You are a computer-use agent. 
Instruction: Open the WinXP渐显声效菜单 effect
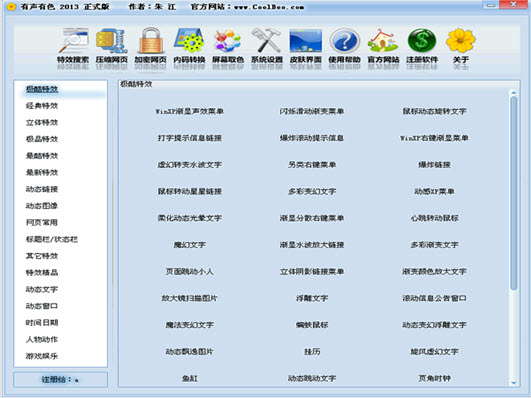[x=189, y=111]
